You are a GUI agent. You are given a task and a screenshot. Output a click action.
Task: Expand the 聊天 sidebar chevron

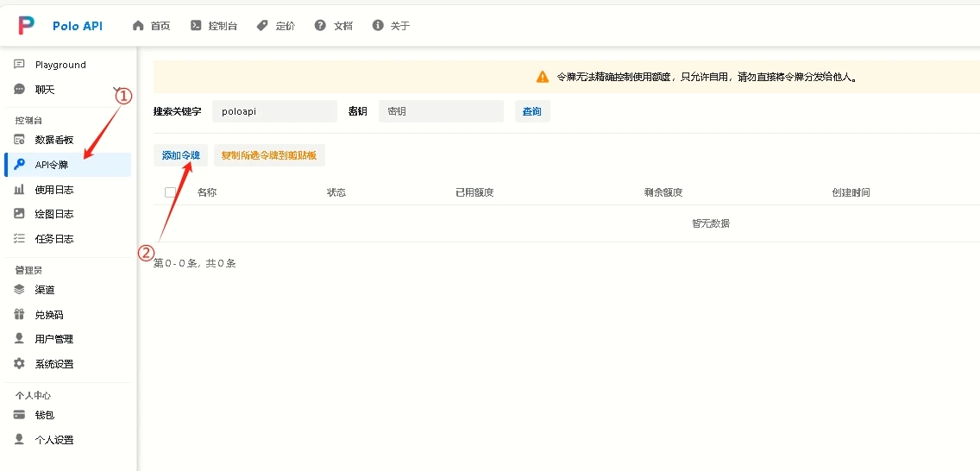(x=116, y=90)
